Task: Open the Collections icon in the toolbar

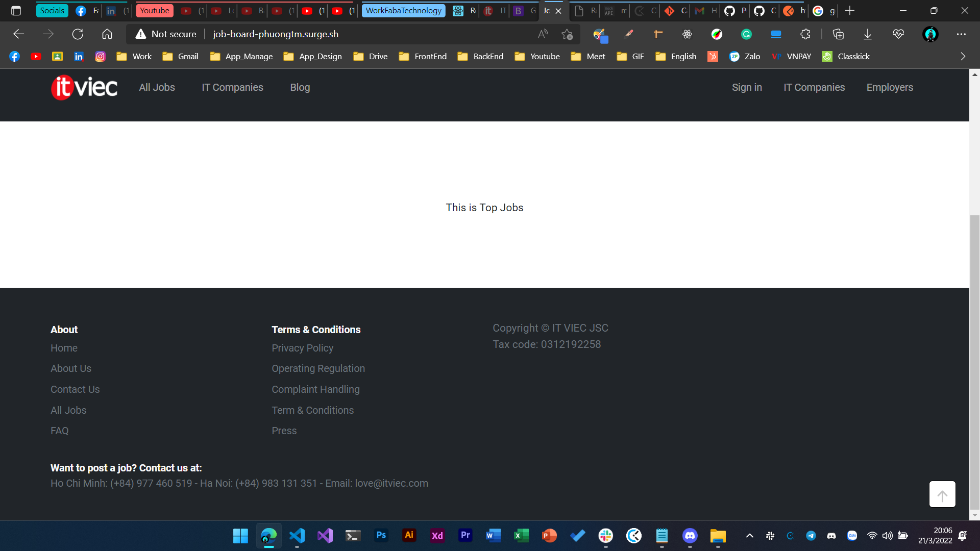Action: pyautogui.click(x=838, y=34)
